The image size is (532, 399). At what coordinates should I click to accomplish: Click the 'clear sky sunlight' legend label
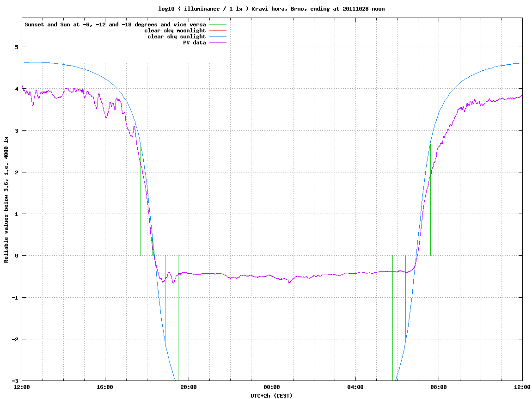[177, 37]
